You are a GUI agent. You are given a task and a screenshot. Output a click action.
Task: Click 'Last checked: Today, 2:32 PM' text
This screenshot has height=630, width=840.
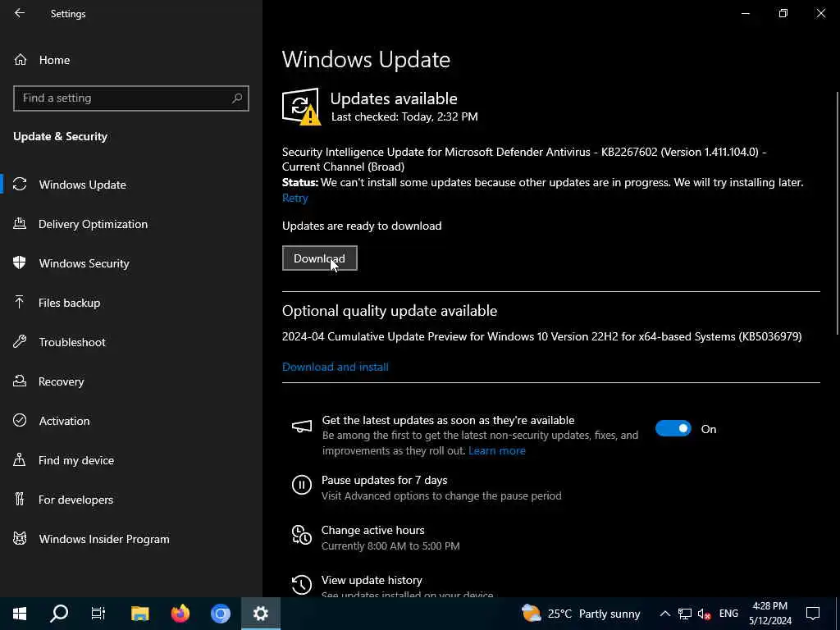(x=404, y=116)
